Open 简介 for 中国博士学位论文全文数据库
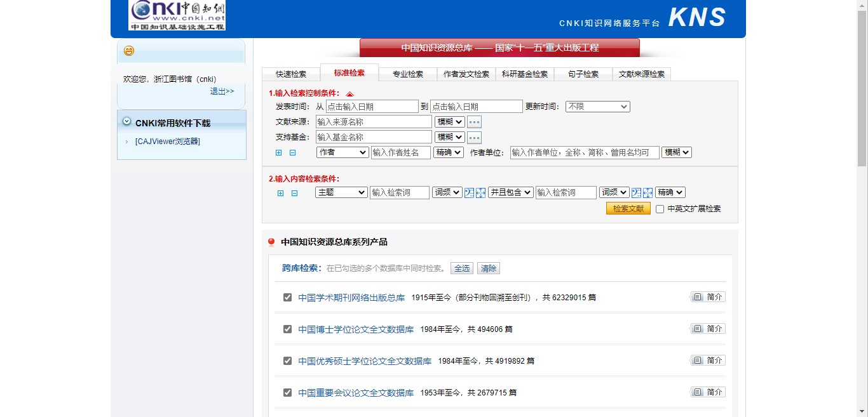The width and height of the screenshot is (868, 417). (x=708, y=329)
